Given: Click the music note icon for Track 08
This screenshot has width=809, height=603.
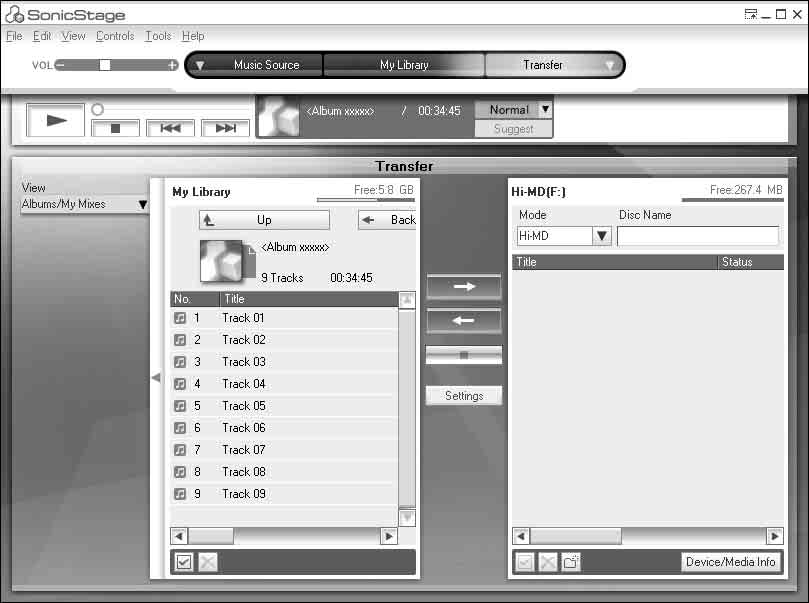Looking at the screenshot, I should 180,472.
